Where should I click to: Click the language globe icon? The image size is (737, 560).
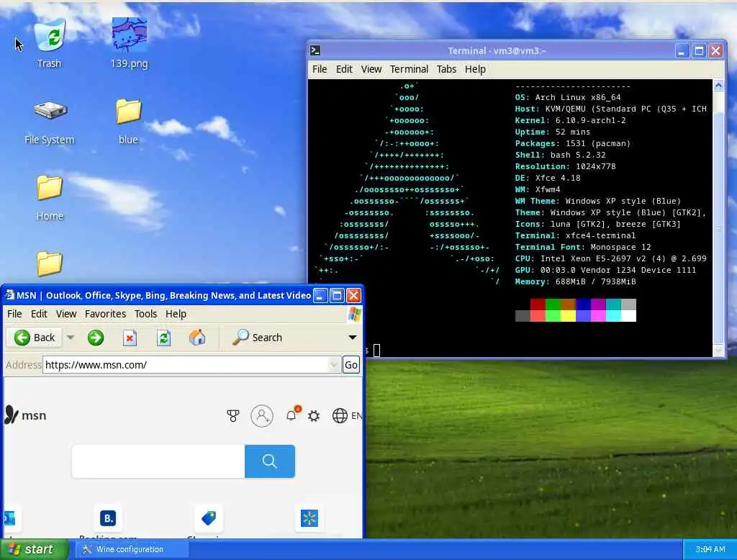click(x=340, y=415)
